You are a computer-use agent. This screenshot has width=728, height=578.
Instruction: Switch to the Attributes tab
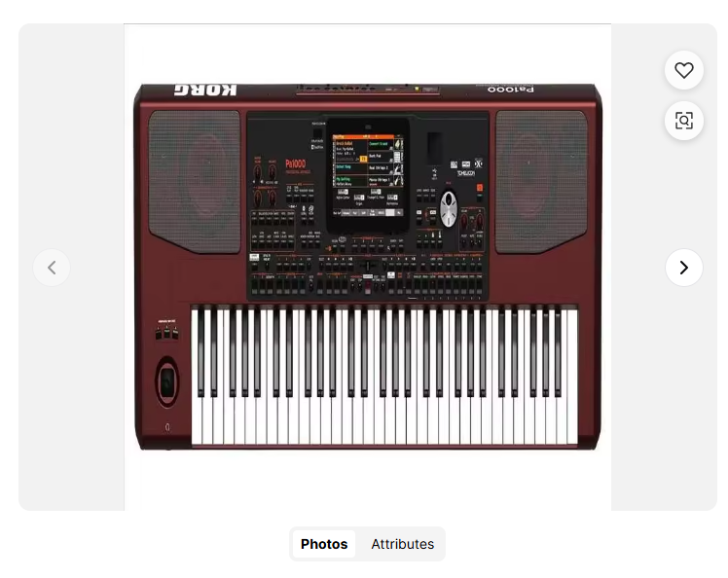click(x=402, y=544)
